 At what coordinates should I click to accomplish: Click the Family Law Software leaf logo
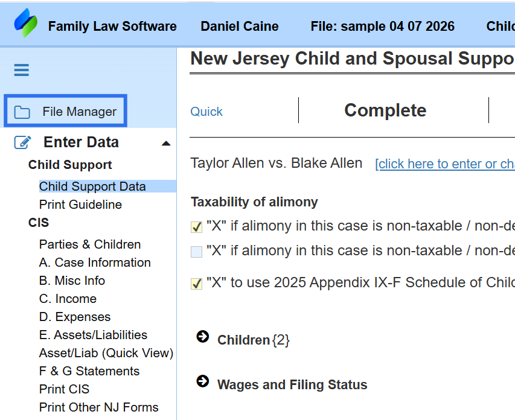pos(25,24)
